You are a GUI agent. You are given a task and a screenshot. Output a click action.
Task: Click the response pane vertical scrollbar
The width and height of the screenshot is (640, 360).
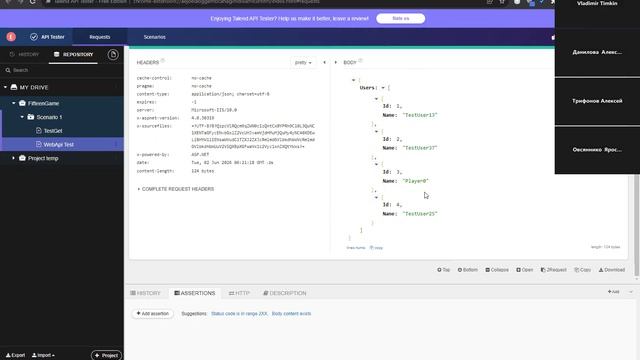tap(637, 224)
